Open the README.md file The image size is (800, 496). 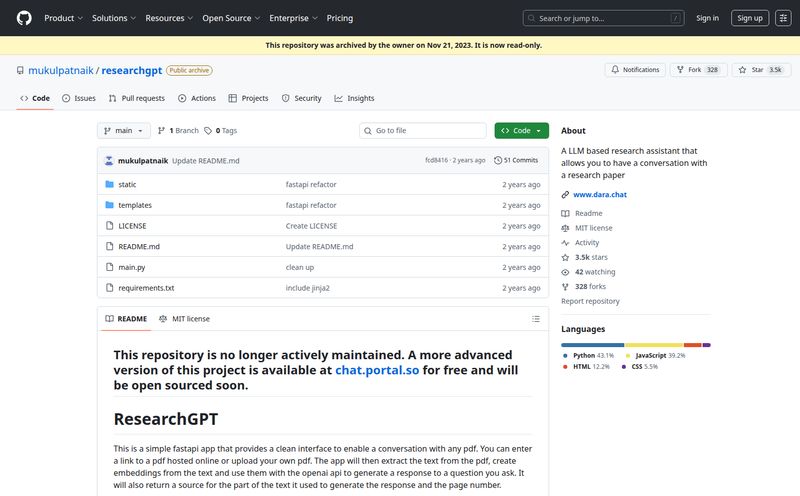pos(139,246)
